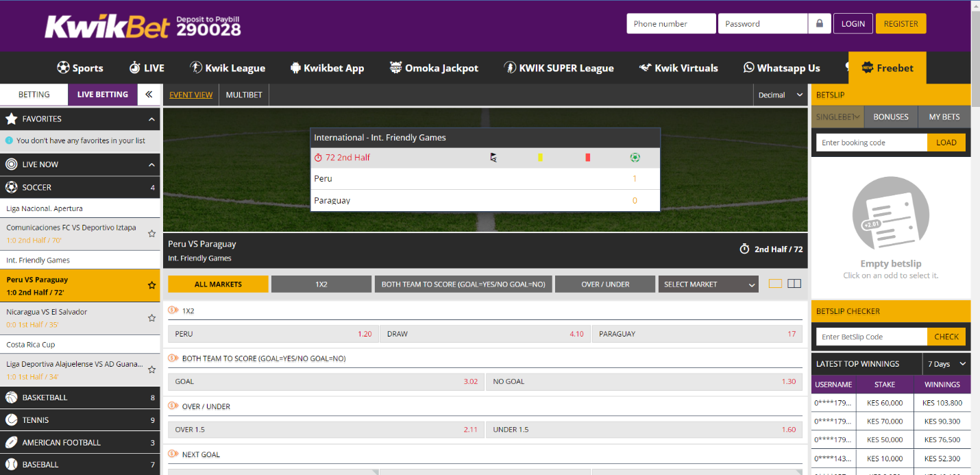Click the American Football sport icon

[11, 443]
